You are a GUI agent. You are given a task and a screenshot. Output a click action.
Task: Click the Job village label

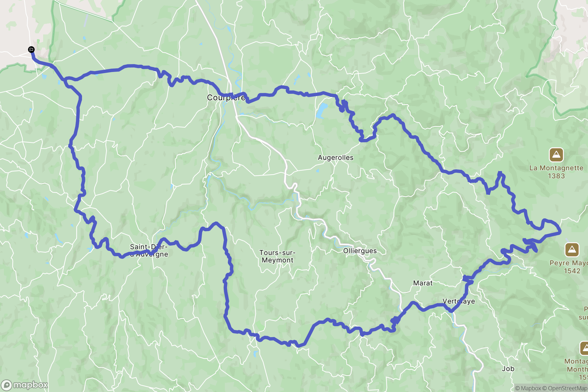pyautogui.click(x=508, y=369)
